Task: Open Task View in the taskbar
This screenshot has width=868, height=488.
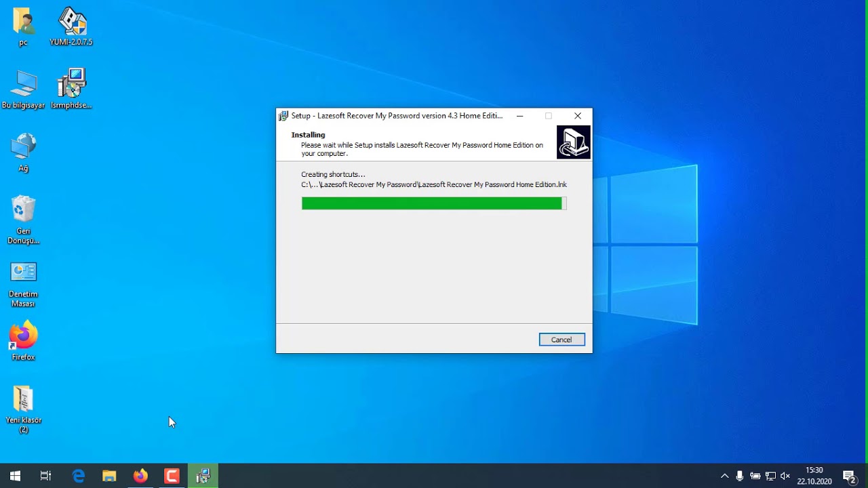Action: tap(46, 476)
